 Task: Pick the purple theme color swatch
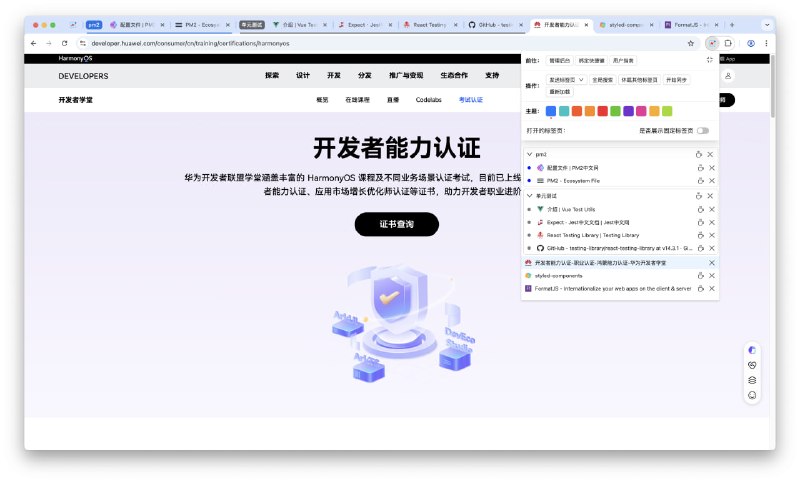pos(629,111)
